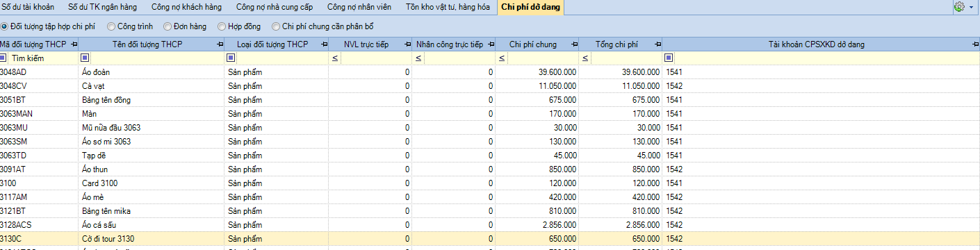Click the Tên đối tượng THCP filter field
The width and height of the screenshot is (980, 250).
click(156, 58)
